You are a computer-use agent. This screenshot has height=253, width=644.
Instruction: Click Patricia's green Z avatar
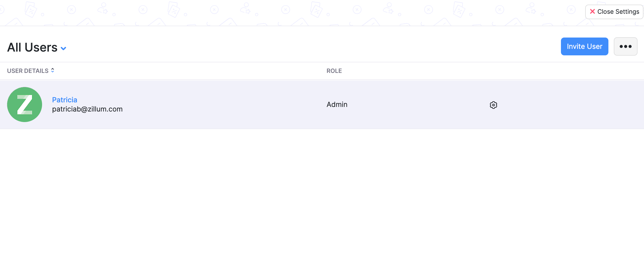coord(24,104)
